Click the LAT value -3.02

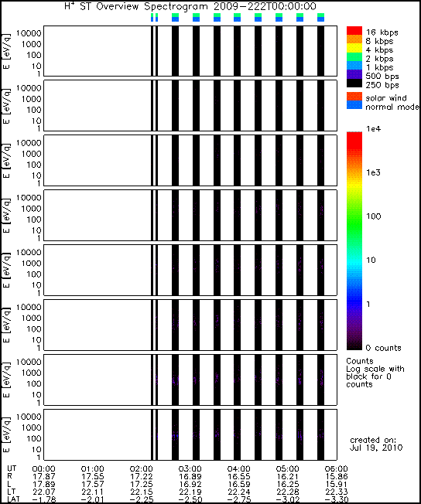coord(287,499)
